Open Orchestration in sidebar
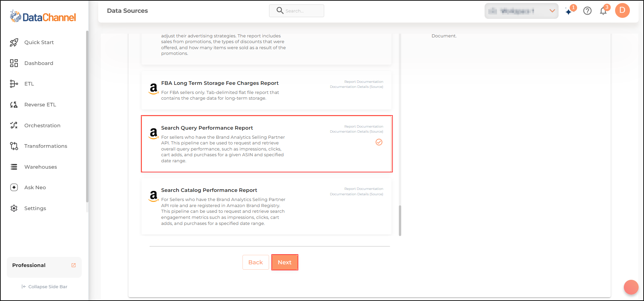 [42, 126]
